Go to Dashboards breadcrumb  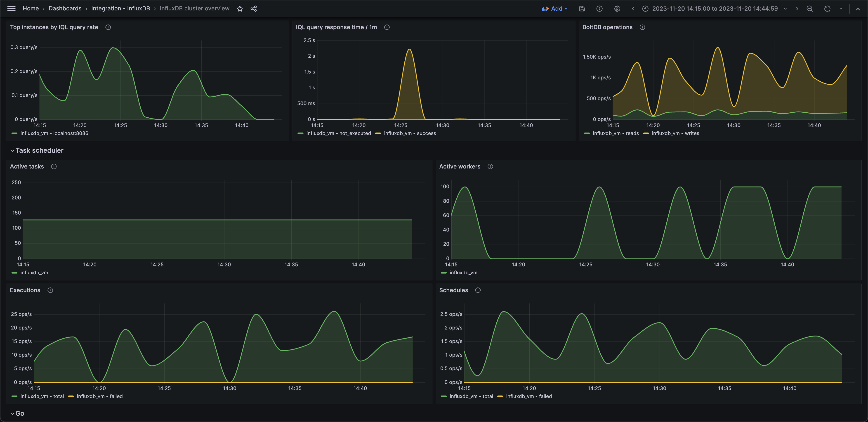click(x=65, y=8)
